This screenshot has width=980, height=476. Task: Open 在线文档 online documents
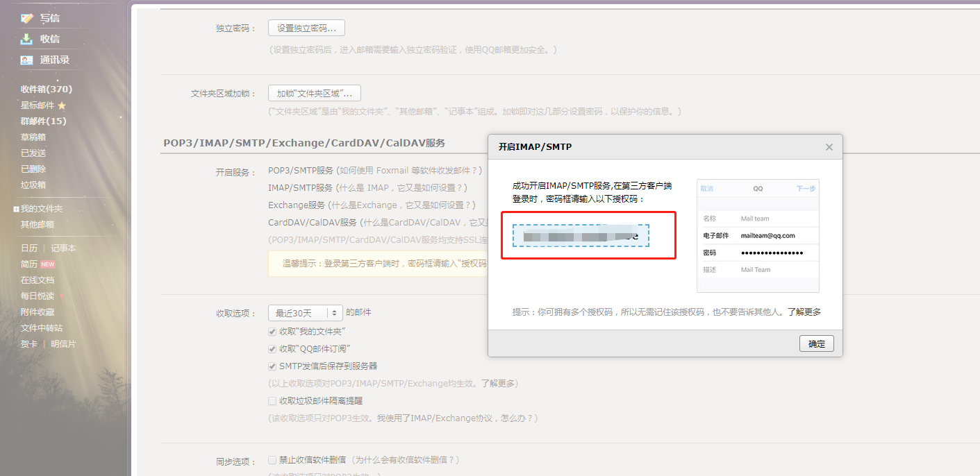[38, 280]
